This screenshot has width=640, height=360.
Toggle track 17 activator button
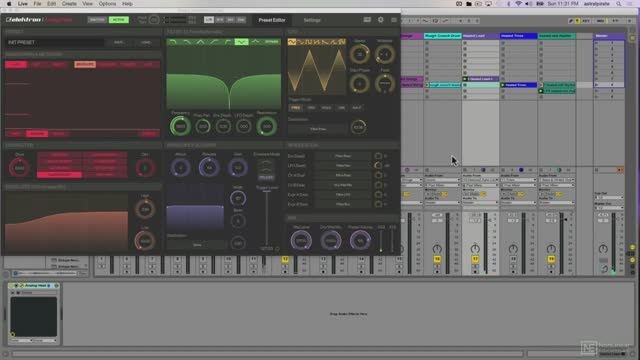point(475,259)
